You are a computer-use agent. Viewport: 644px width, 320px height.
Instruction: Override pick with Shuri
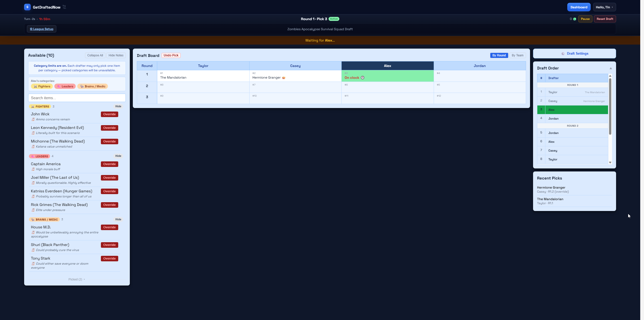tap(109, 245)
